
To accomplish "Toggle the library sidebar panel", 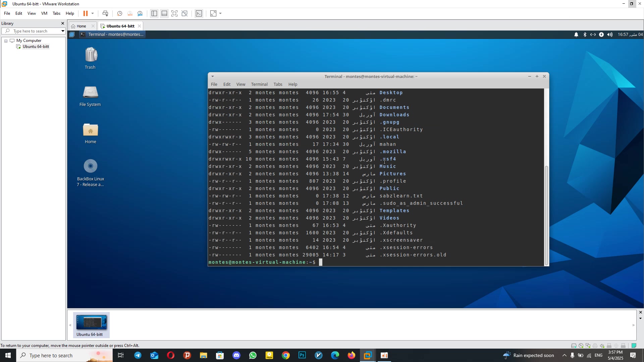I will (x=154, y=13).
